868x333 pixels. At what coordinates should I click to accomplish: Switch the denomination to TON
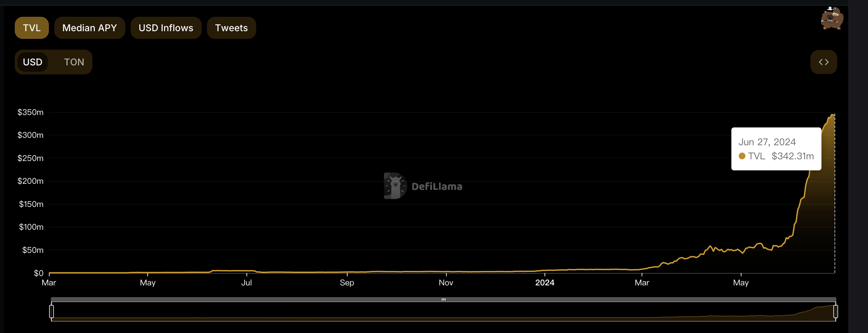tap(74, 62)
